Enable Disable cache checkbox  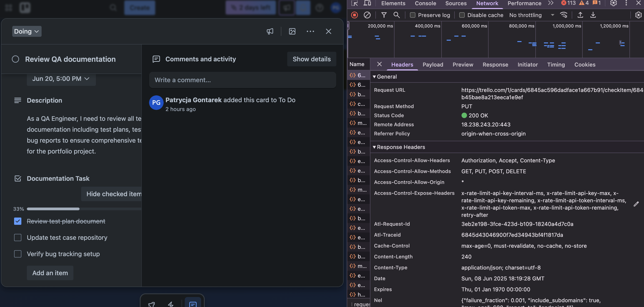coord(462,15)
